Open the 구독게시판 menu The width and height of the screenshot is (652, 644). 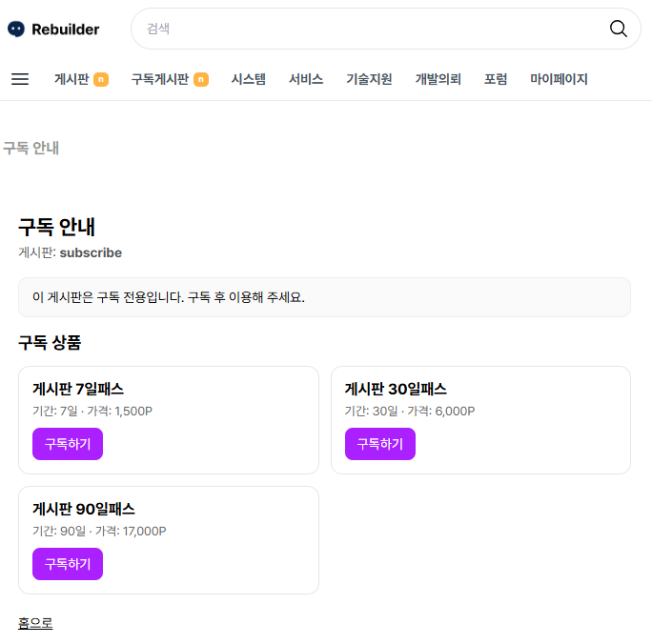159,80
